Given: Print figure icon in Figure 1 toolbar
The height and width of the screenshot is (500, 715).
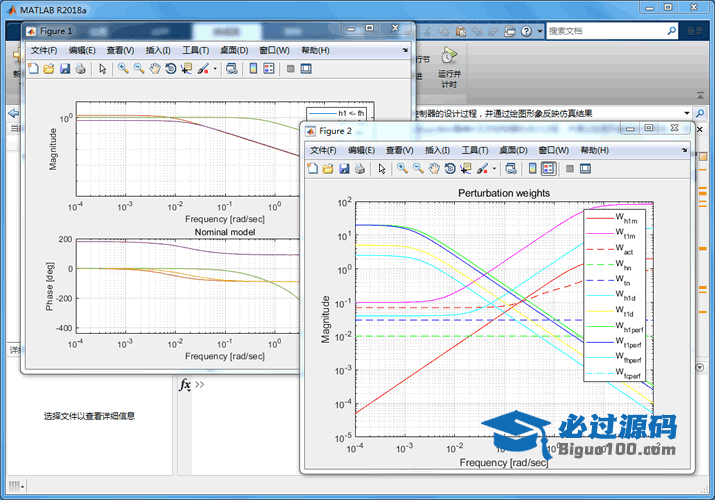Looking at the screenshot, I should 81,69.
